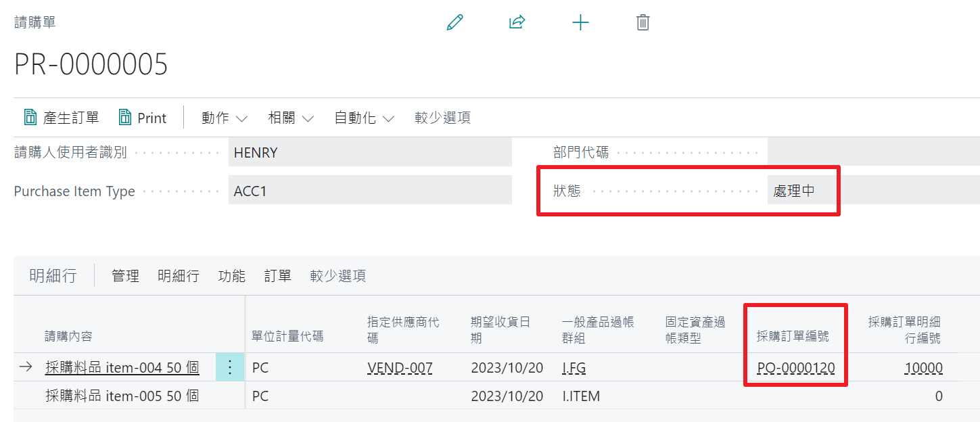This screenshot has height=422, width=980.
Task: Click the PR-0000005 page title
Action: (x=91, y=64)
